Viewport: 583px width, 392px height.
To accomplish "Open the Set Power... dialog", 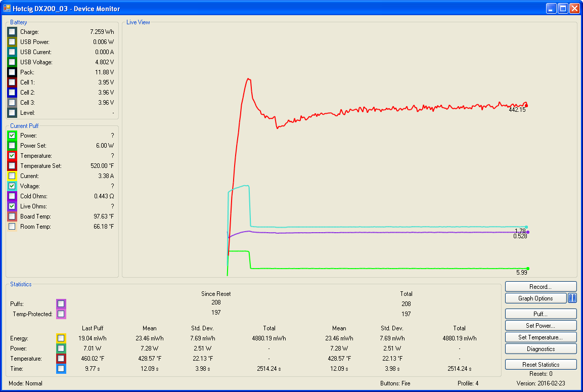I will pos(541,326).
